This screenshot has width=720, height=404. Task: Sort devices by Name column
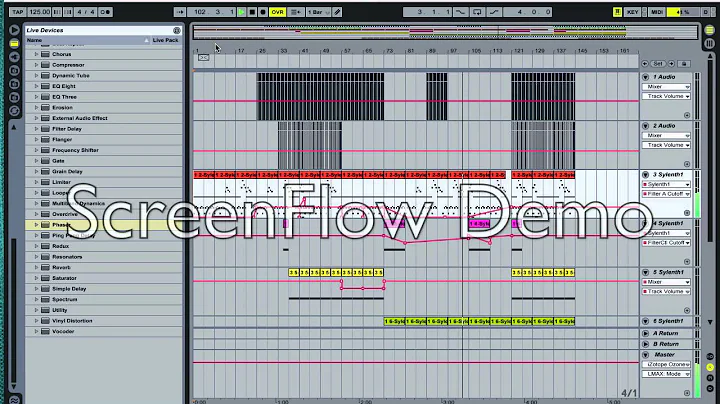click(85, 40)
